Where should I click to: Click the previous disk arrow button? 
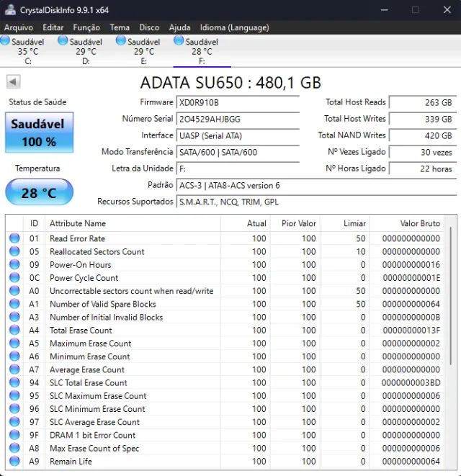point(13,81)
